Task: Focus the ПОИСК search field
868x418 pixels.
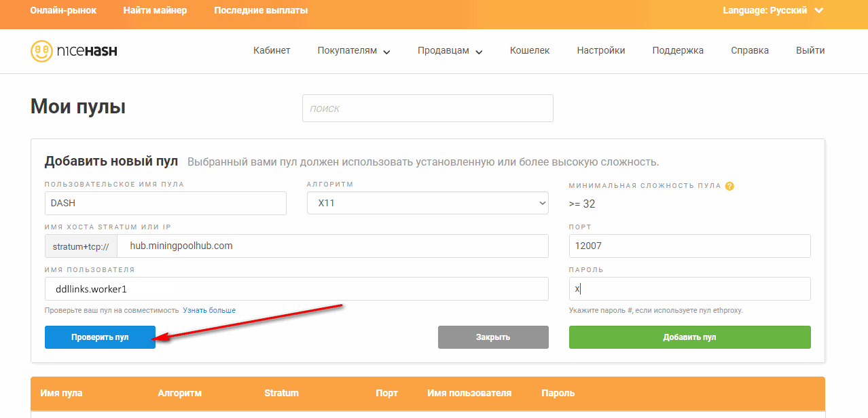Action: coord(428,109)
